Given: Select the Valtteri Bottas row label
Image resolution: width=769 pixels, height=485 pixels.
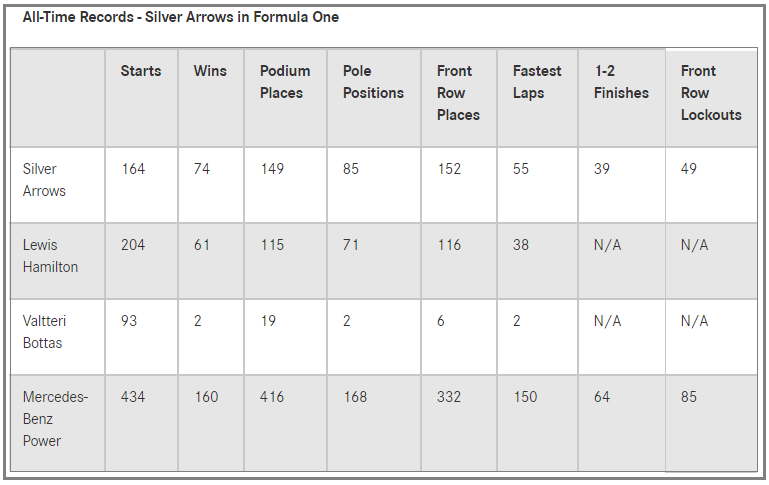Looking at the screenshot, I should 44,332.
